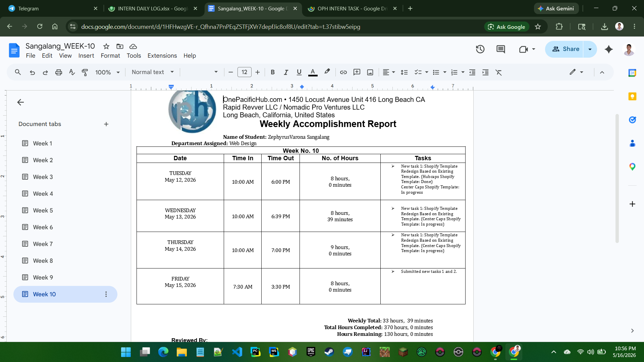Redo the last action
The width and height of the screenshot is (644, 362).
tap(45, 72)
